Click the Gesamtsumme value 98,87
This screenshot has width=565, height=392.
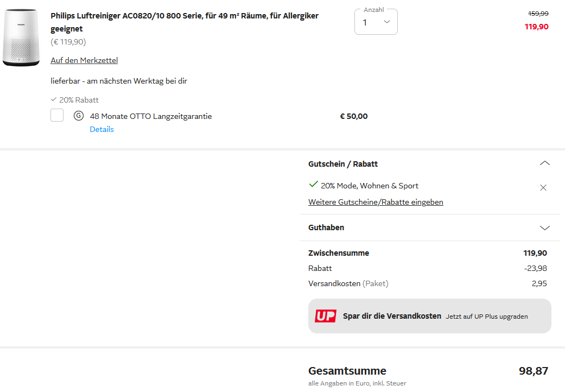click(x=534, y=370)
